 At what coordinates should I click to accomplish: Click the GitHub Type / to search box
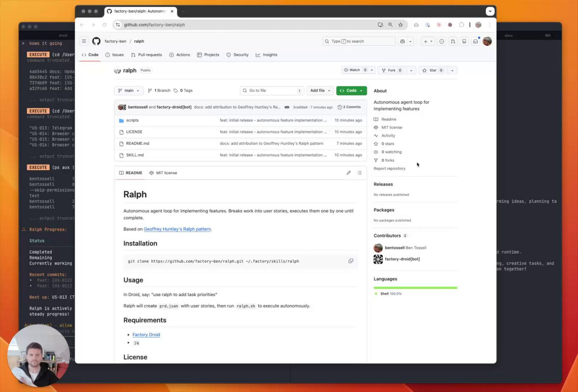[359, 41]
